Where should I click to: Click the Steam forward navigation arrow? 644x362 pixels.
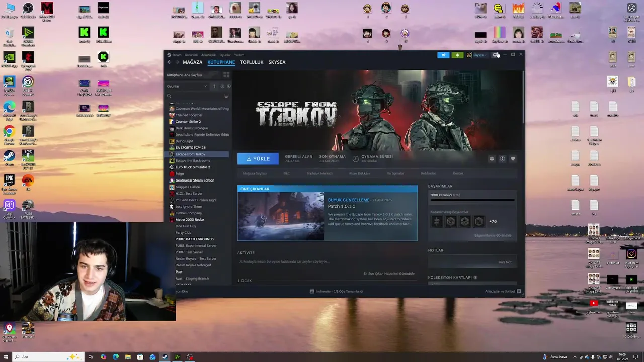[177, 62]
